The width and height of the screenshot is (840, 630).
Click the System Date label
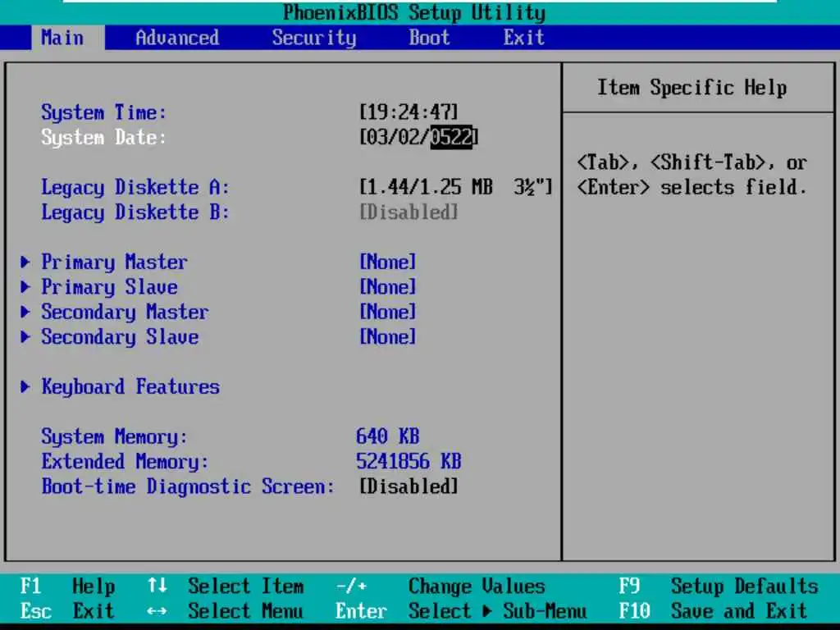tap(103, 138)
